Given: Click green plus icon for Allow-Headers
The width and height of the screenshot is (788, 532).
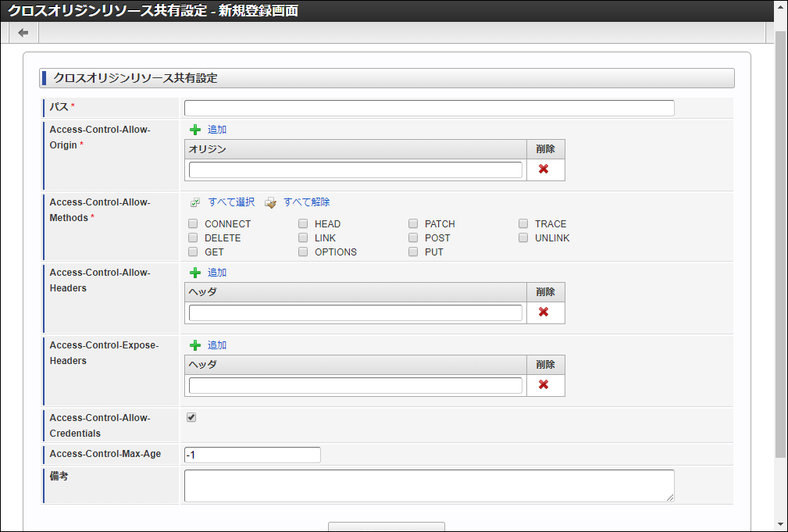Looking at the screenshot, I should pyautogui.click(x=195, y=273).
